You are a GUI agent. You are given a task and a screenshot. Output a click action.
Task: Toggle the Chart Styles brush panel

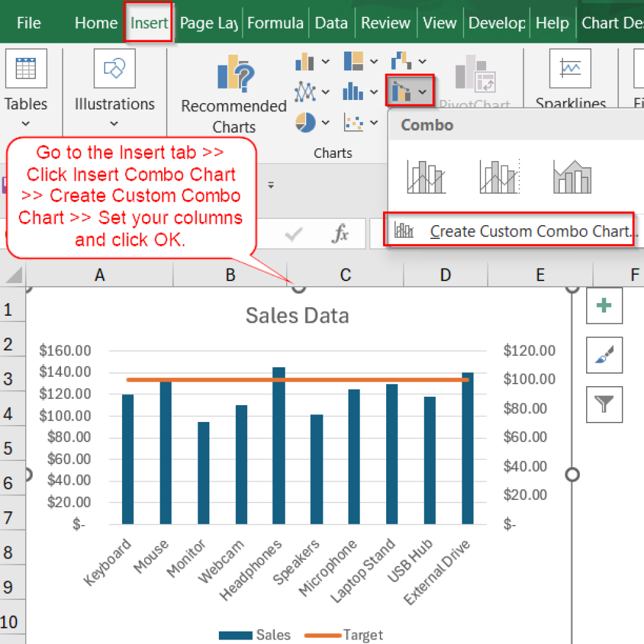pos(604,355)
